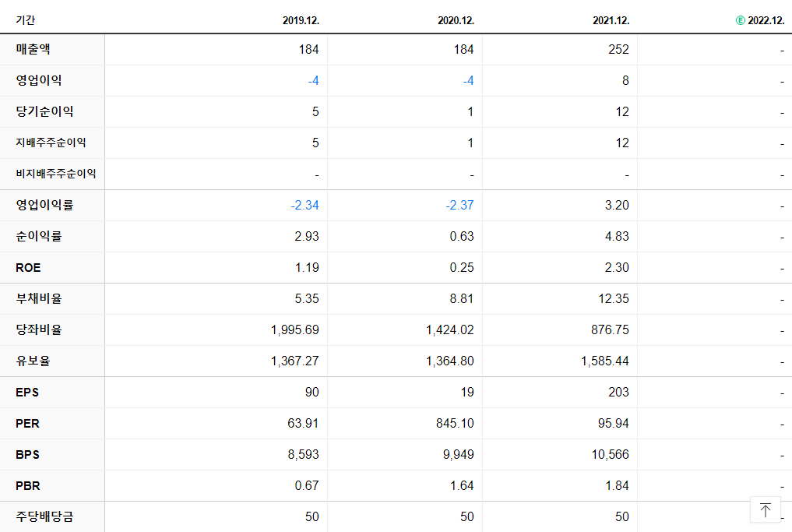Viewport: 792px width, 532px height.
Task: Click PER value 845.10
Action: pyautogui.click(x=455, y=424)
